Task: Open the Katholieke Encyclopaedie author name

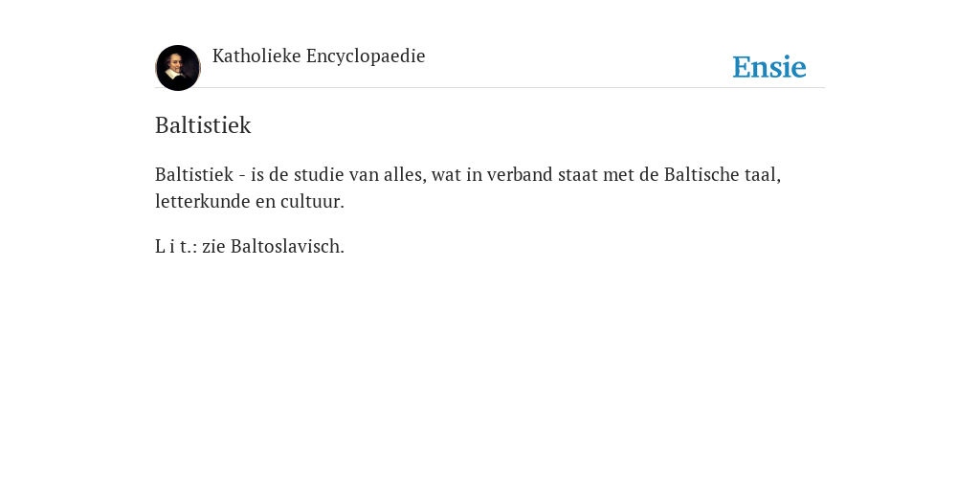Action: tap(319, 56)
